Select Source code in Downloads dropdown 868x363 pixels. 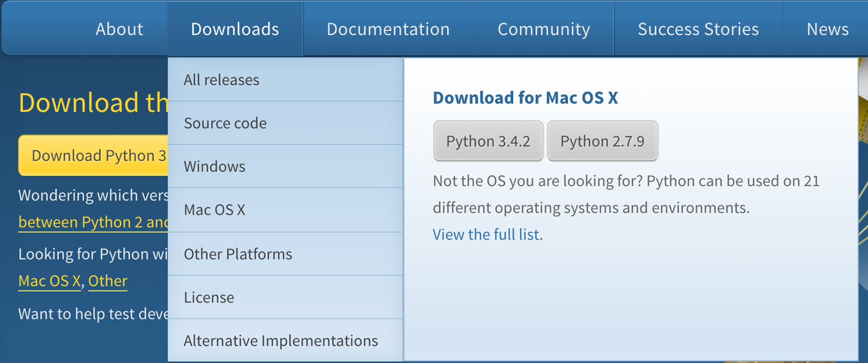point(285,123)
